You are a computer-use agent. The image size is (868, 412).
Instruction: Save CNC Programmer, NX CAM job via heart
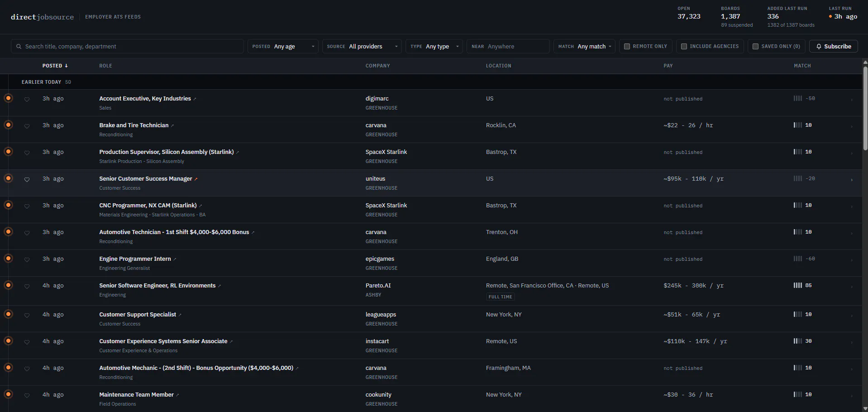click(x=27, y=206)
